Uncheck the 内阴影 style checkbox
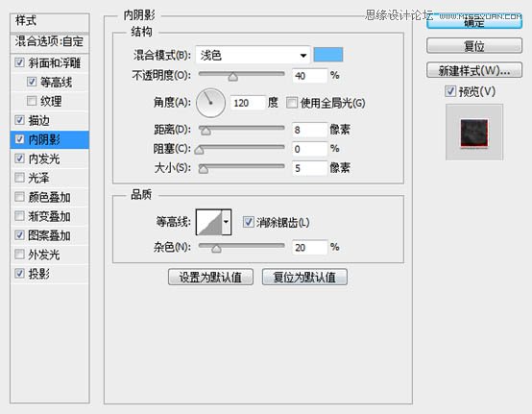The width and height of the screenshot is (532, 414). [x=19, y=139]
